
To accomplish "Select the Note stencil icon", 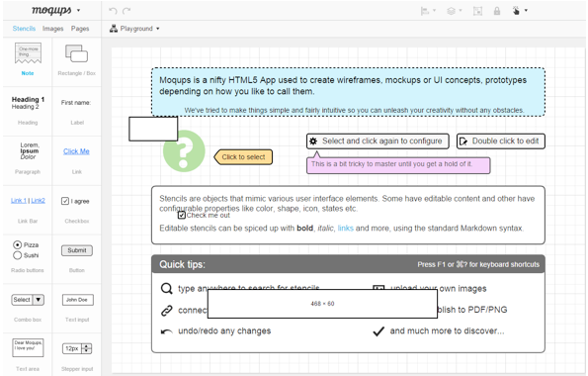I will coord(28,53).
